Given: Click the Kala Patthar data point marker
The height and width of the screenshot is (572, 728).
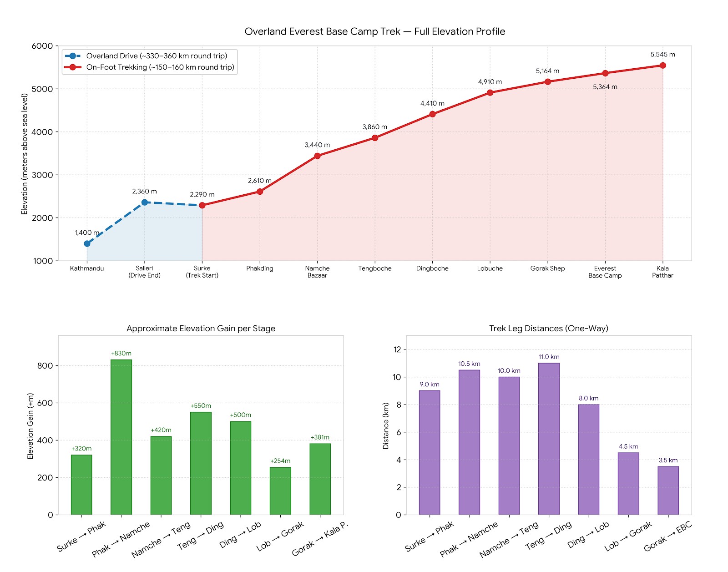Looking at the screenshot, I should 663,66.
